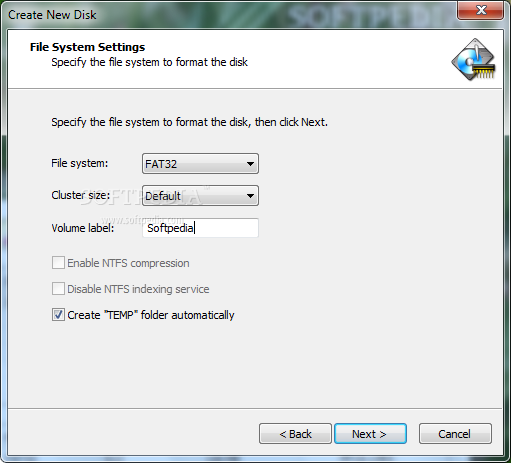Proceed with the Next button
Screen dimensions: 511x463
(370, 434)
